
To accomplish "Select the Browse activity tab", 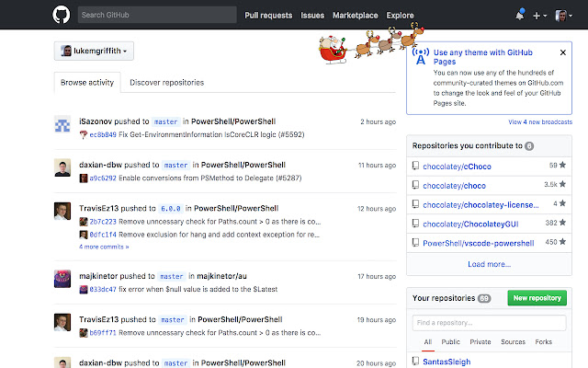I will coord(87,82).
